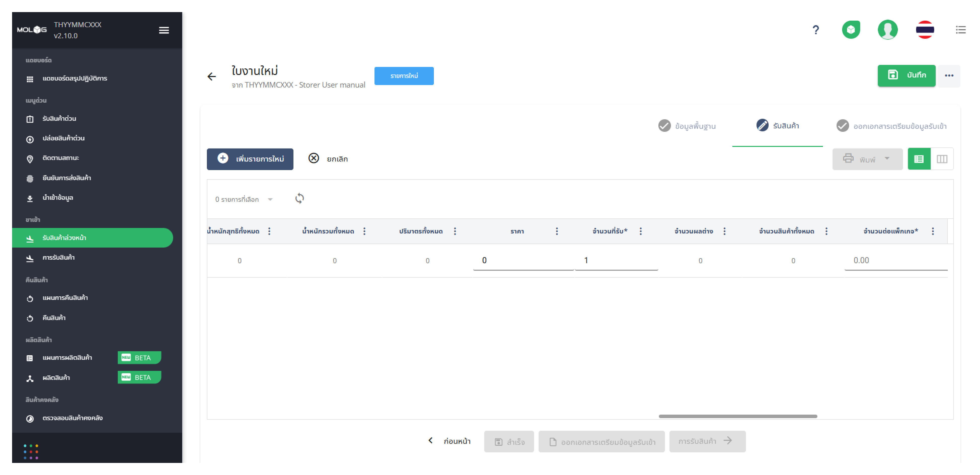The image size is (980, 475).
Task: Click the เพิ่มรายการใหม่ button
Action: coord(250,159)
